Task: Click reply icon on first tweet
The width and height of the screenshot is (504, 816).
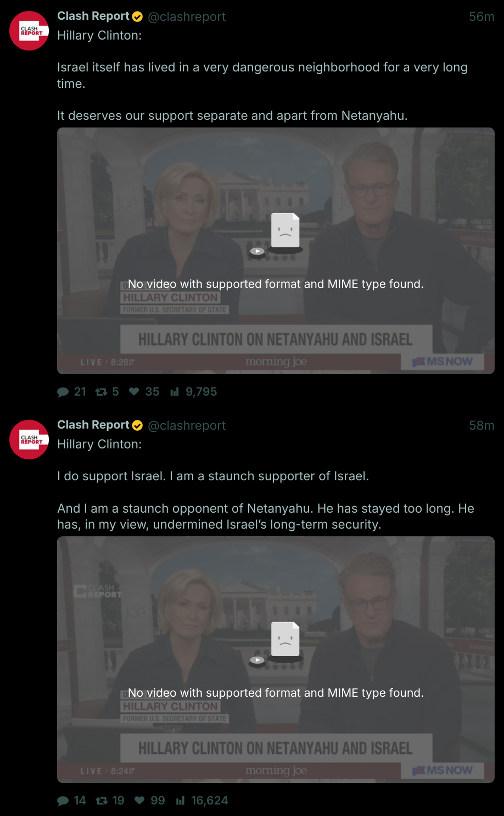Action: point(63,392)
